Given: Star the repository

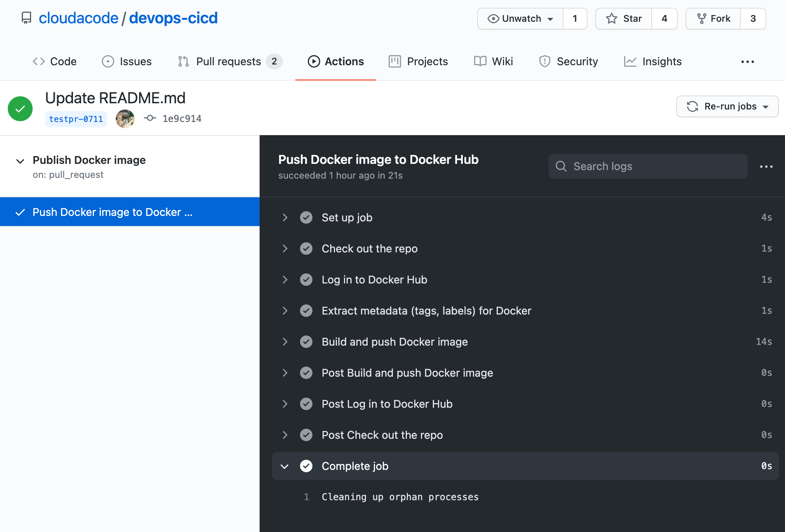Looking at the screenshot, I should point(624,19).
